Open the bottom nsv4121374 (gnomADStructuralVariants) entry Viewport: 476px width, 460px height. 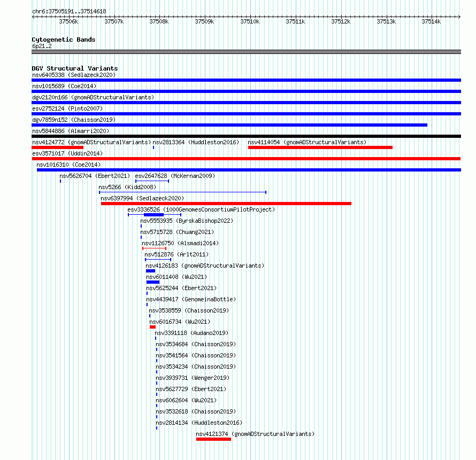click(255, 434)
